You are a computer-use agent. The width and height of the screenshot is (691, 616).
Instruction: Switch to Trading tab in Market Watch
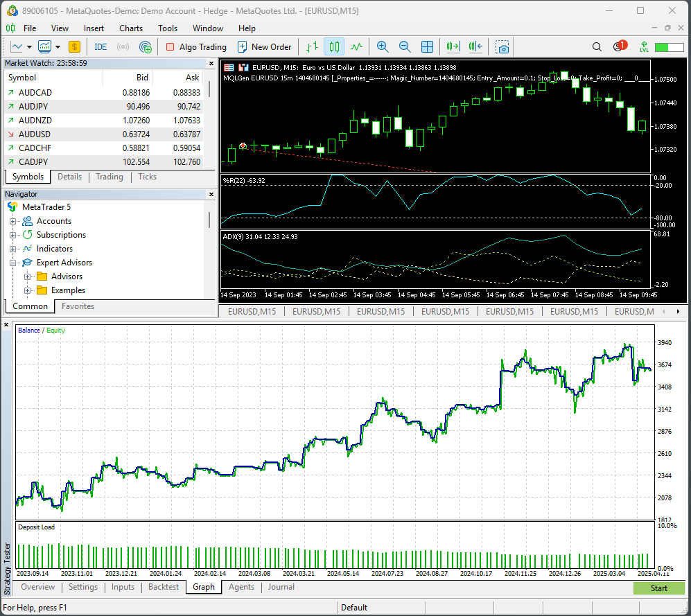coord(110,177)
